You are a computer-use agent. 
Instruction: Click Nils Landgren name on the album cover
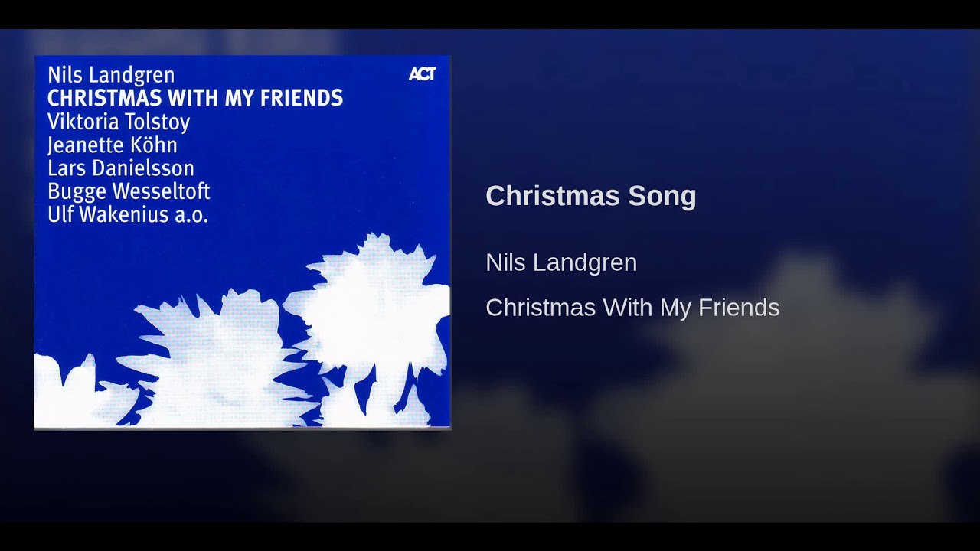click(111, 75)
